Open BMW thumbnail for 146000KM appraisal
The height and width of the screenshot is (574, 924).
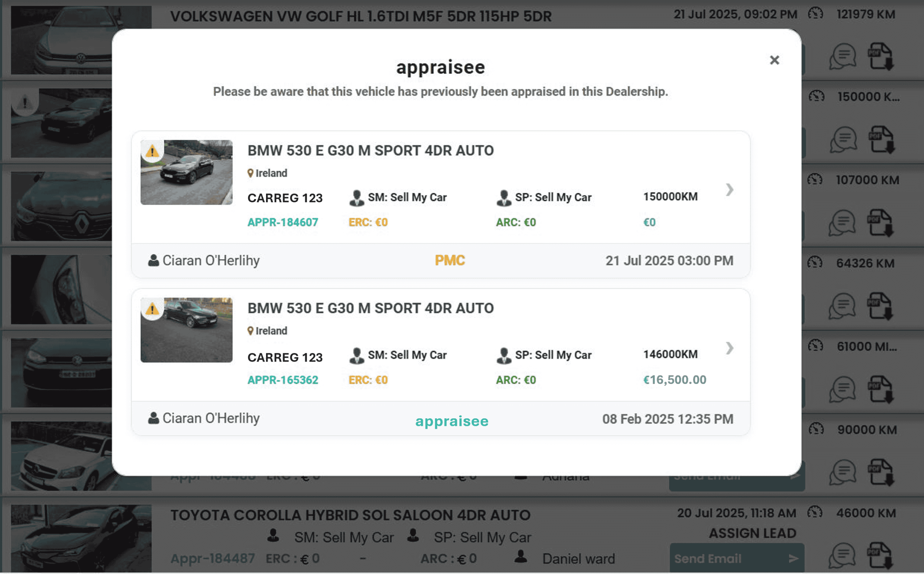(x=186, y=330)
